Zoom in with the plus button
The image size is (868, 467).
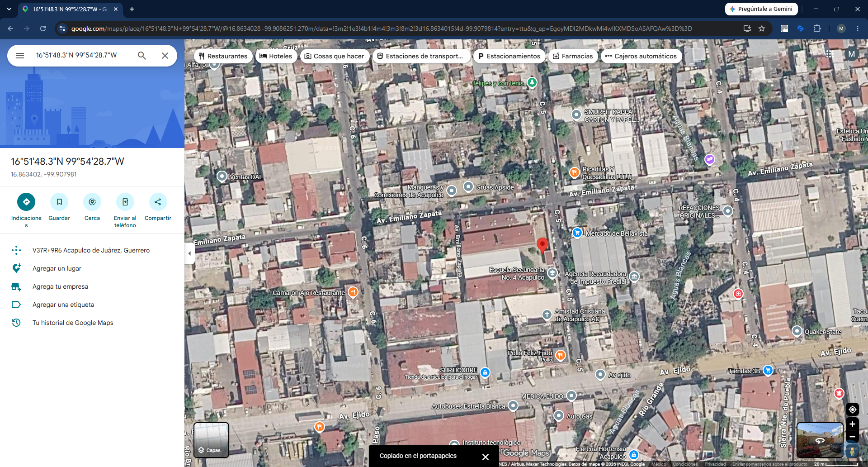(x=852, y=424)
